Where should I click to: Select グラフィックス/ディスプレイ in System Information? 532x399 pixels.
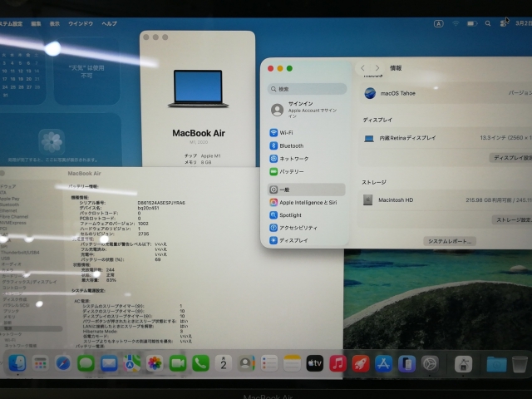click(x=29, y=282)
